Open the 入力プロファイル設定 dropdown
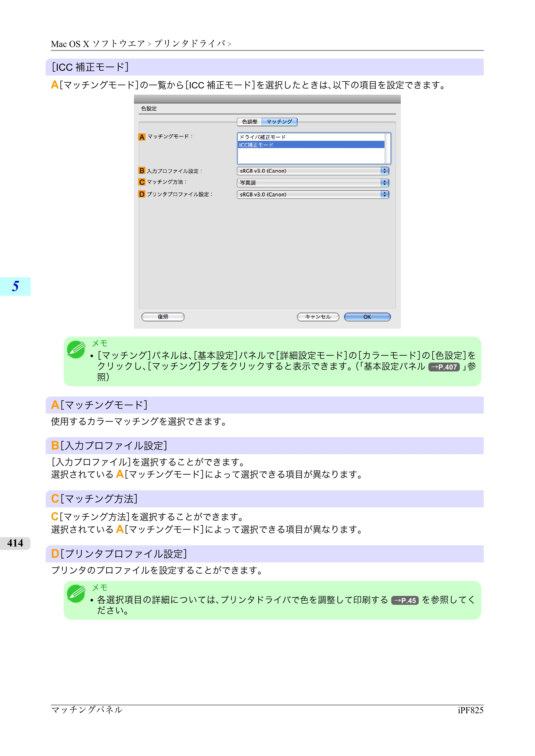The image size is (535, 756). coord(313,171)
